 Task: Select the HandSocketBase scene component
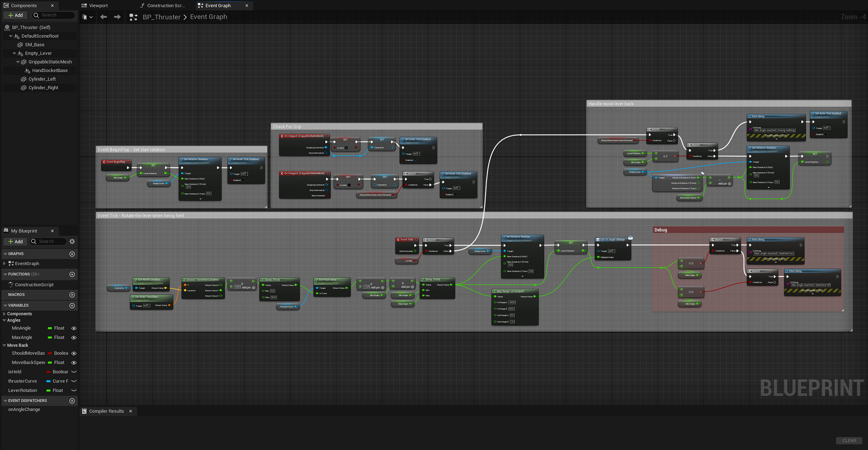pyautogui.click(x=50, y=70)
